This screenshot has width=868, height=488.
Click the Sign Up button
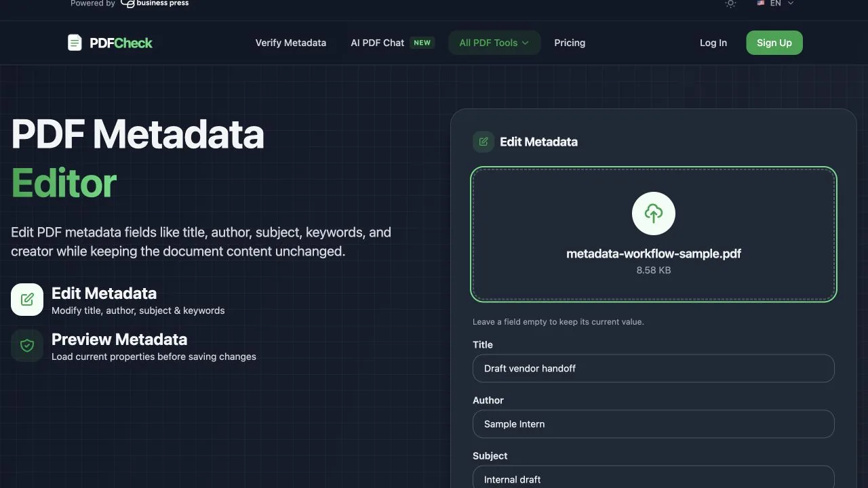[x=774, y=43]
